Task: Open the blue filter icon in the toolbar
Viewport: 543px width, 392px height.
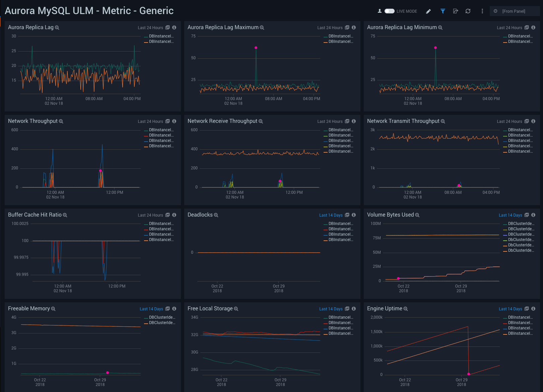Action: click(x=443, y=11)
